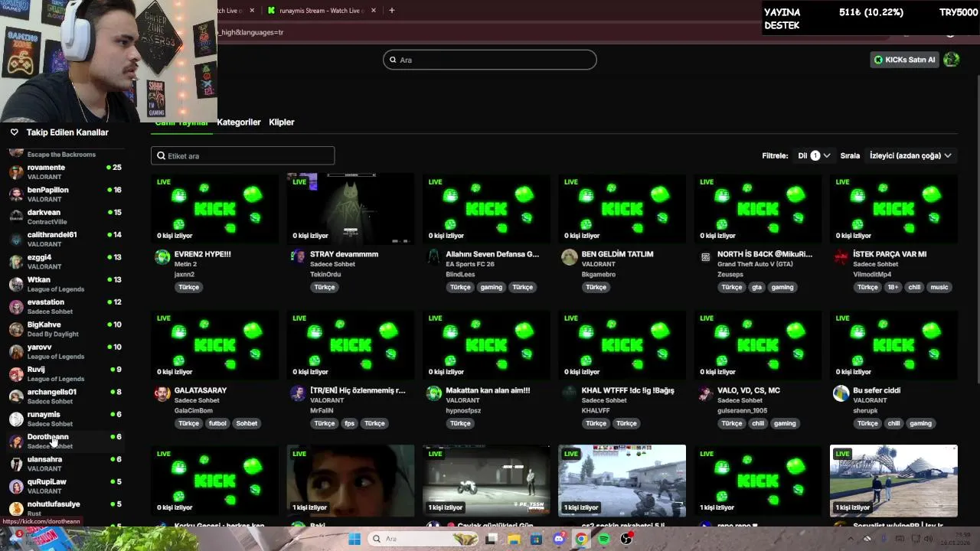Image resolution: width=980 pixels, height=551 pixels.
Task: Open Dorotheann channel in sidebar
Action: pos(65,442)
